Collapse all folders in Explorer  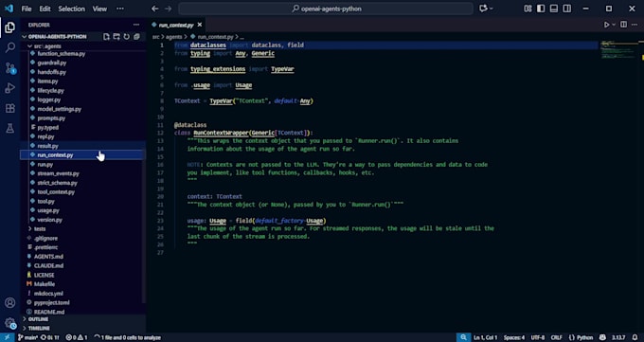click(x=136, y=37)
